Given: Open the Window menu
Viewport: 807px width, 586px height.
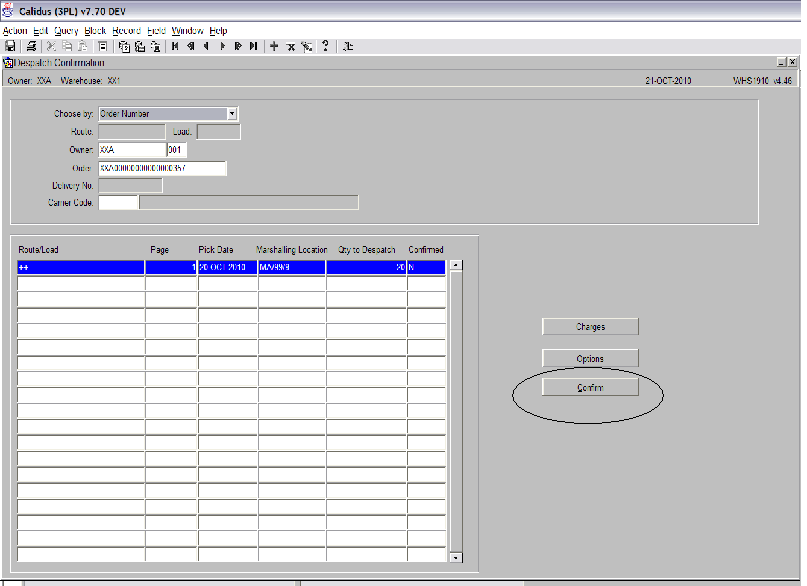Looking at the screenshot, I should point(187,31).
